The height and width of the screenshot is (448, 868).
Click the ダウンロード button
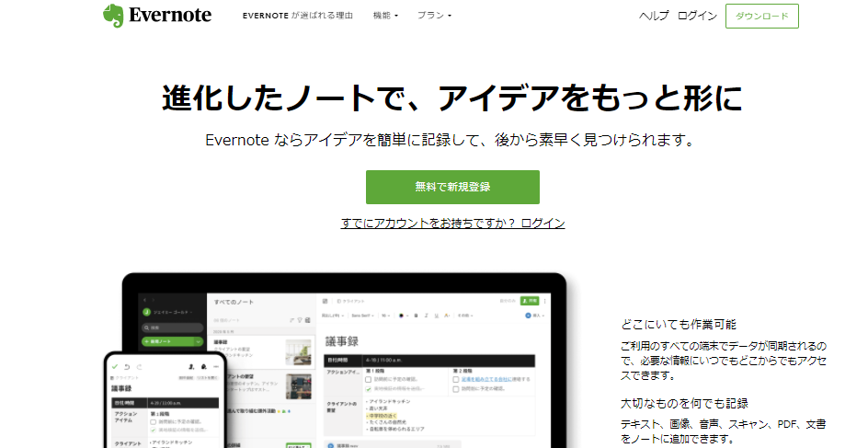(761, 16)
